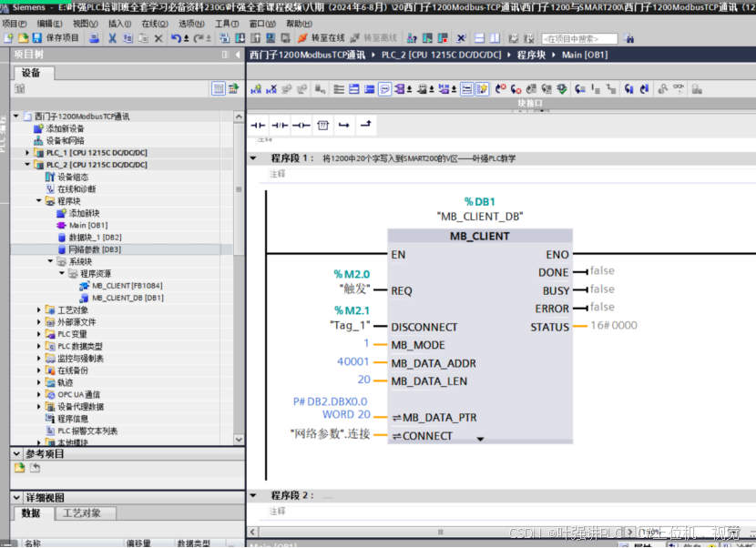
Task: Click 添加新设备 in project tree
Action: [x=59, y=128]
